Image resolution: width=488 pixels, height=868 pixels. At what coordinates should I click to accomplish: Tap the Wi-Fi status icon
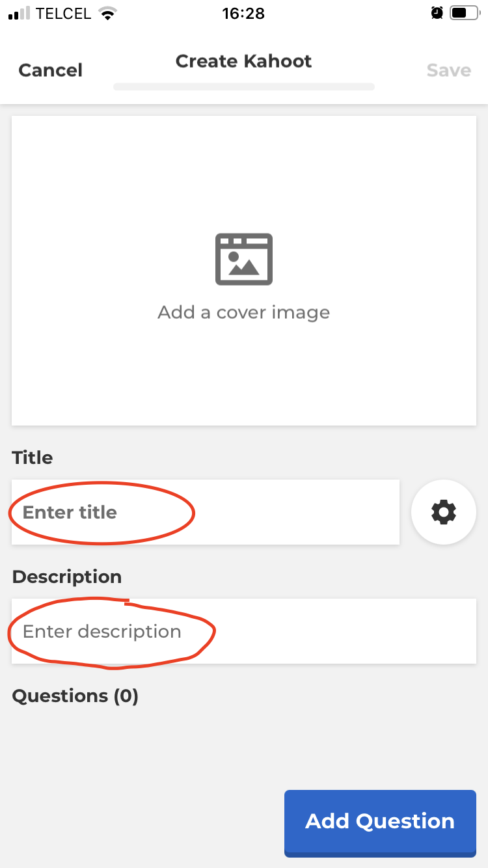pyautogui.click(x=107, y=14)
